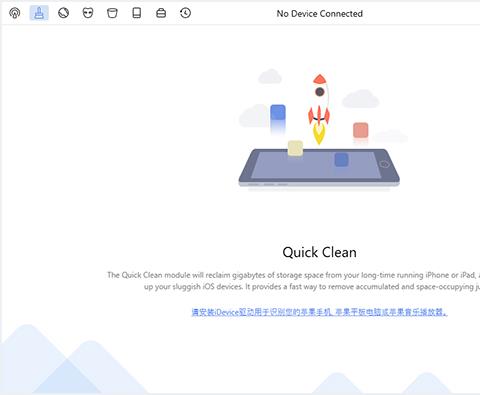Open the wireless signal icon module
The height and width of the screenshot is (395, 480).
point(15,13)
